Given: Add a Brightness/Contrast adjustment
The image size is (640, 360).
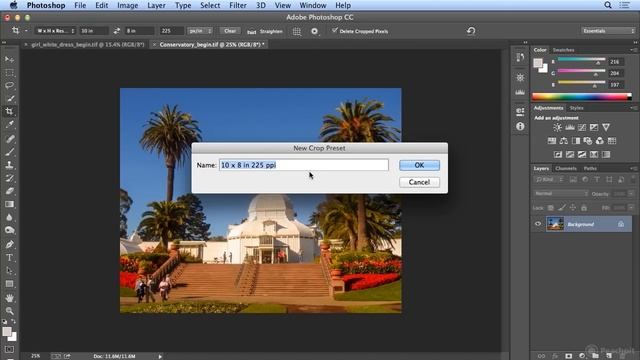Looking at the screenshot, I should click(x=557, y=127).
